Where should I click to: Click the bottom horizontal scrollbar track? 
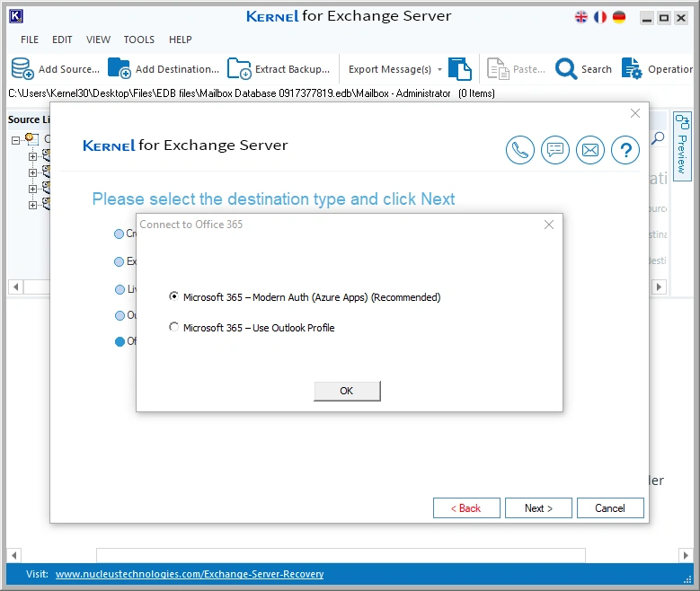point(341,555)
